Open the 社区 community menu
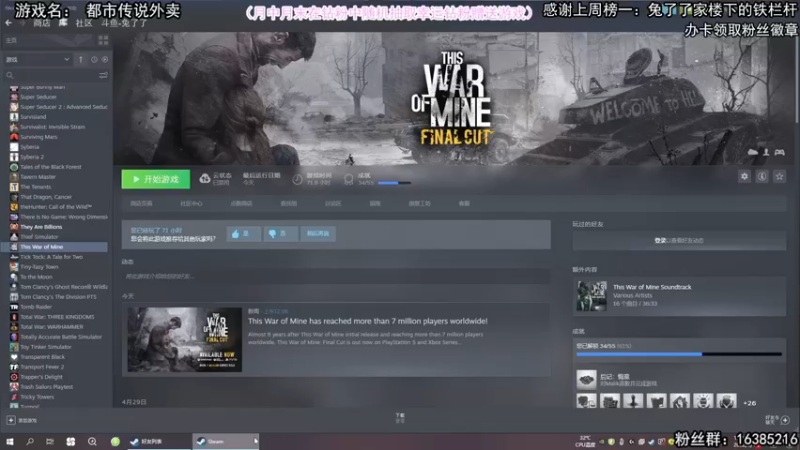 [84, 23]
